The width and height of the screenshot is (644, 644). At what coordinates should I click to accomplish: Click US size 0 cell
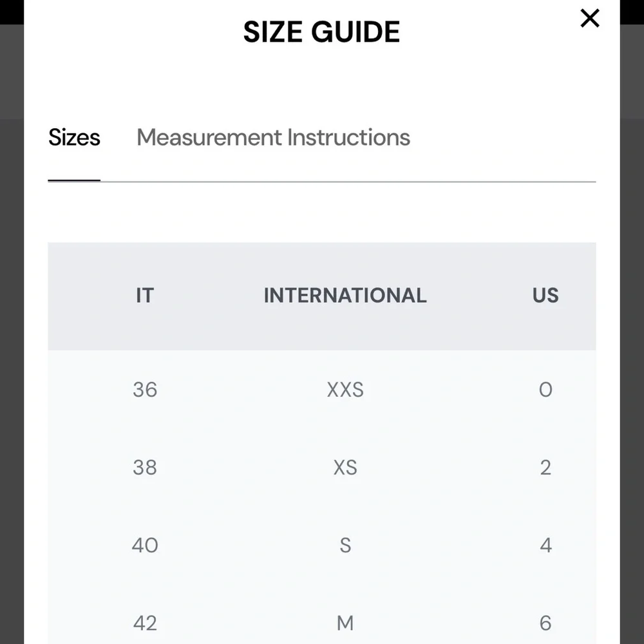click(x=545, y=390)
